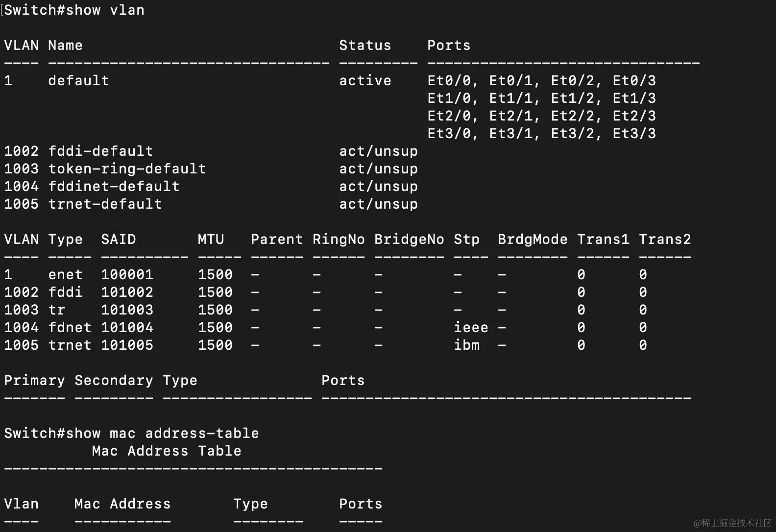Click Stp value 'ieee'
776x532 pixels.
coord(471,328)
